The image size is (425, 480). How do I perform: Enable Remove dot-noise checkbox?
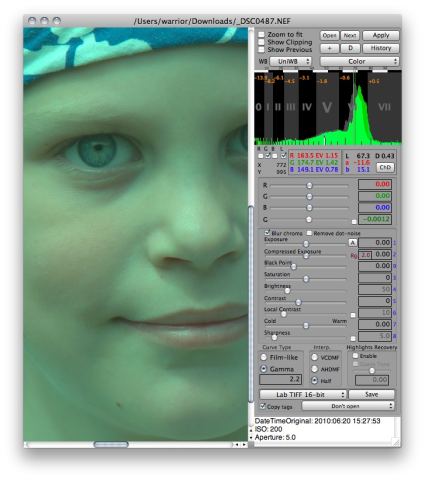coord(309,233)
